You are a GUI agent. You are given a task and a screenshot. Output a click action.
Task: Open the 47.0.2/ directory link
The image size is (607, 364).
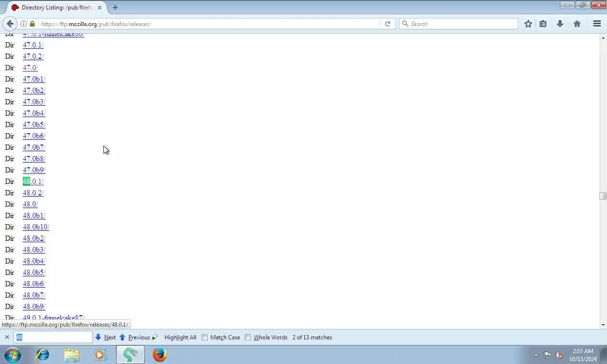33,56
